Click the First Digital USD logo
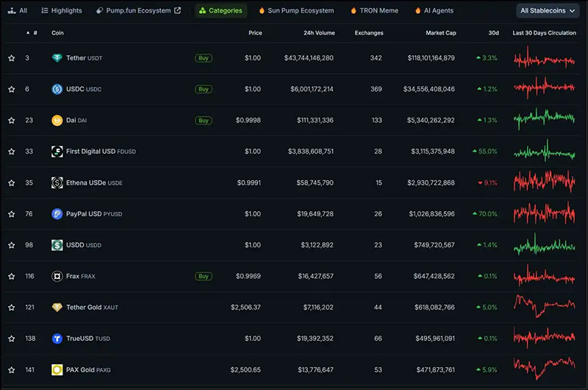The height and width of the screenshot is (390, 588). coord(57,152)
